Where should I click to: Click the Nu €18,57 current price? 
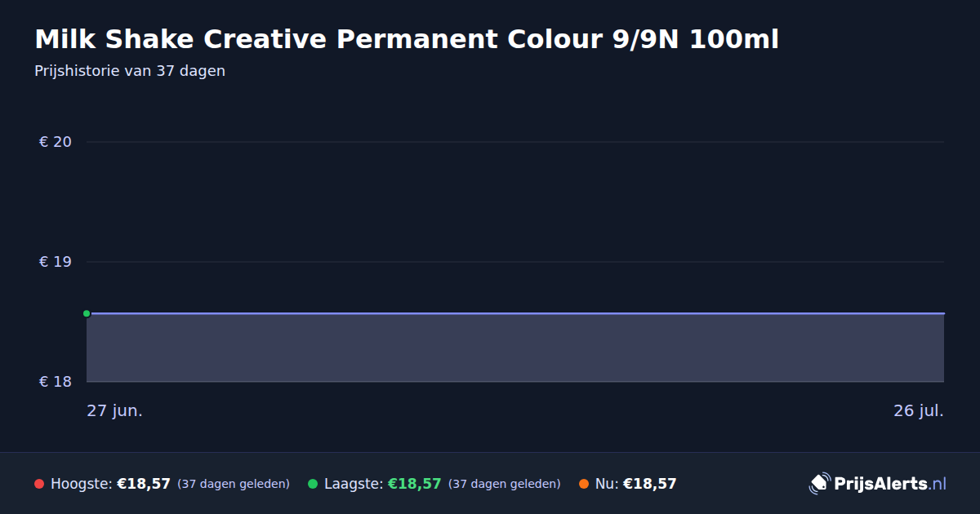[650, 484]
